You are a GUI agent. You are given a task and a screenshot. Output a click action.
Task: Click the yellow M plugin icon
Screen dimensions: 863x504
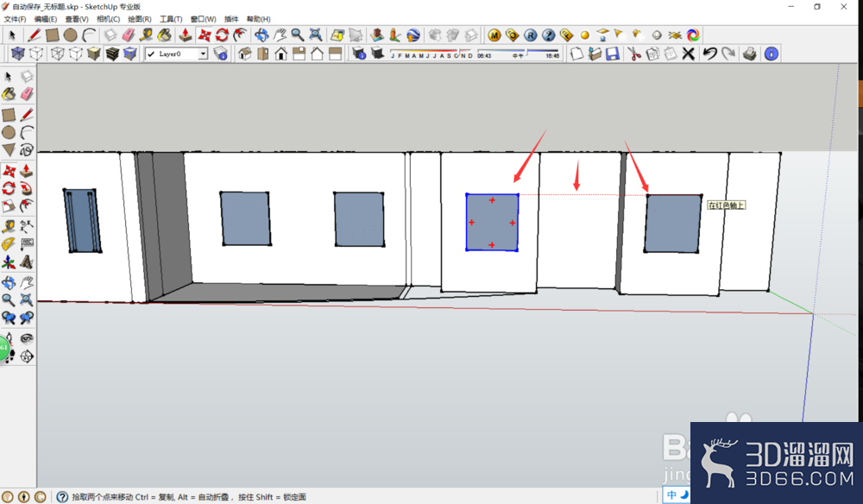click(494, 35)
